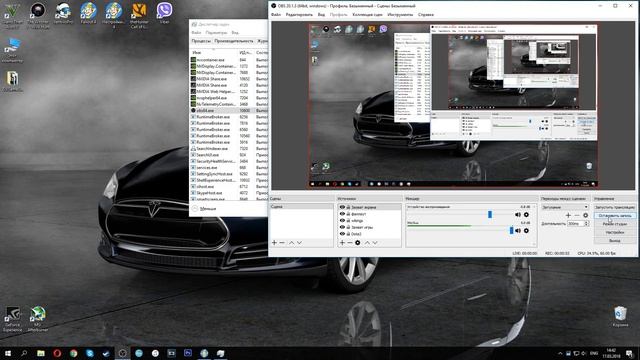
Task: Open Параметры menu in Task Manager
Action: (x=216, y=33)
